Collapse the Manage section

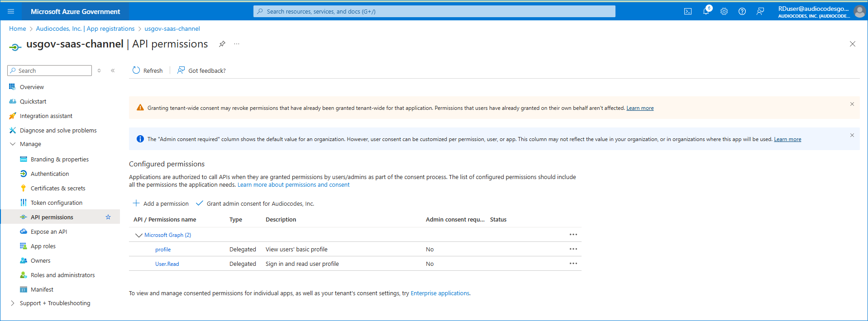click(13, 144)
